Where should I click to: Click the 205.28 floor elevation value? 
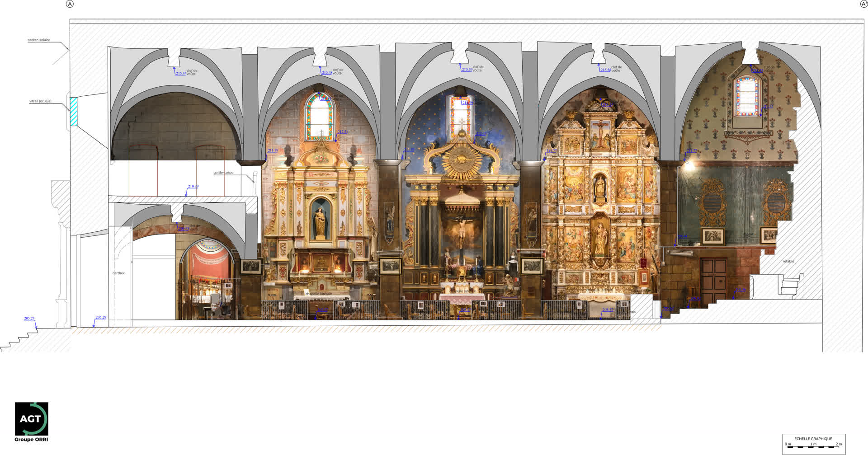101,317
